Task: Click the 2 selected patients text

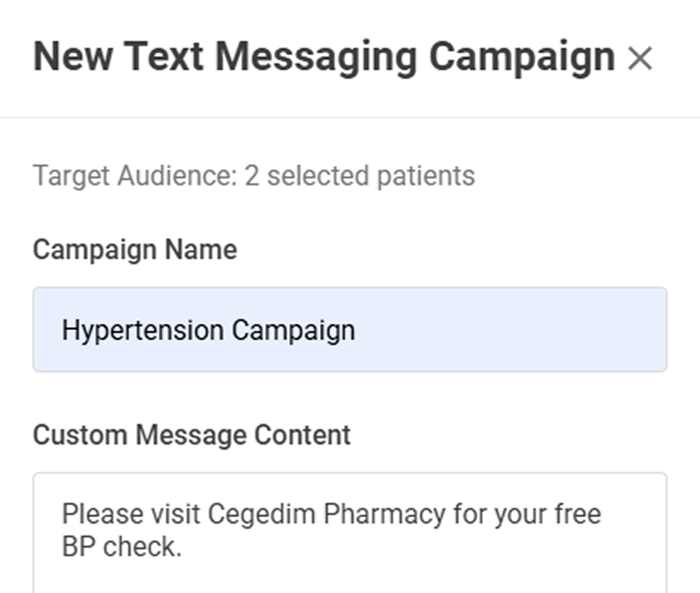Action: pos(359,176)
